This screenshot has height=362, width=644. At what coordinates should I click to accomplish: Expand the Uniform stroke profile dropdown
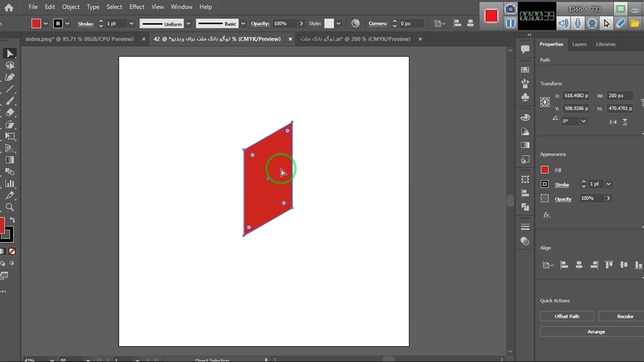188,24
